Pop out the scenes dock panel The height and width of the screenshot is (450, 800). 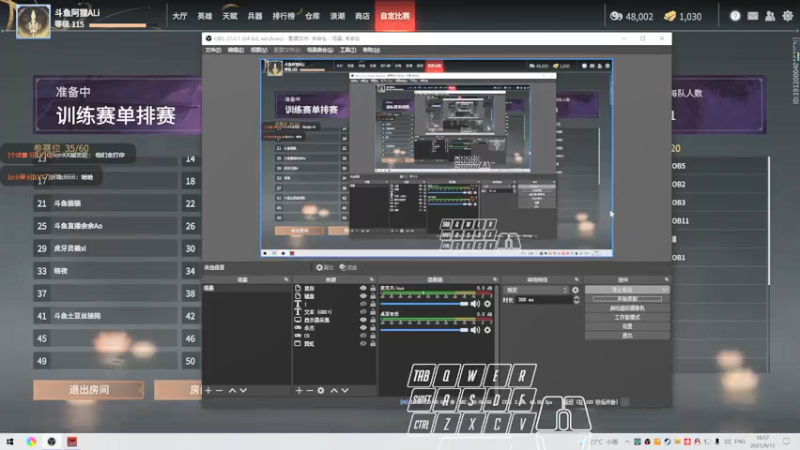tap(286, 280)
